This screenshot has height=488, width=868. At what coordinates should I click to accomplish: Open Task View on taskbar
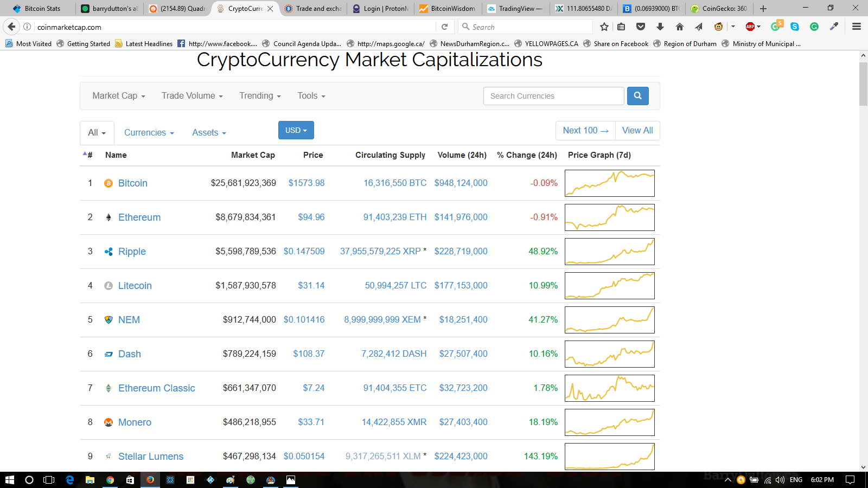click(x=49, y=480)
